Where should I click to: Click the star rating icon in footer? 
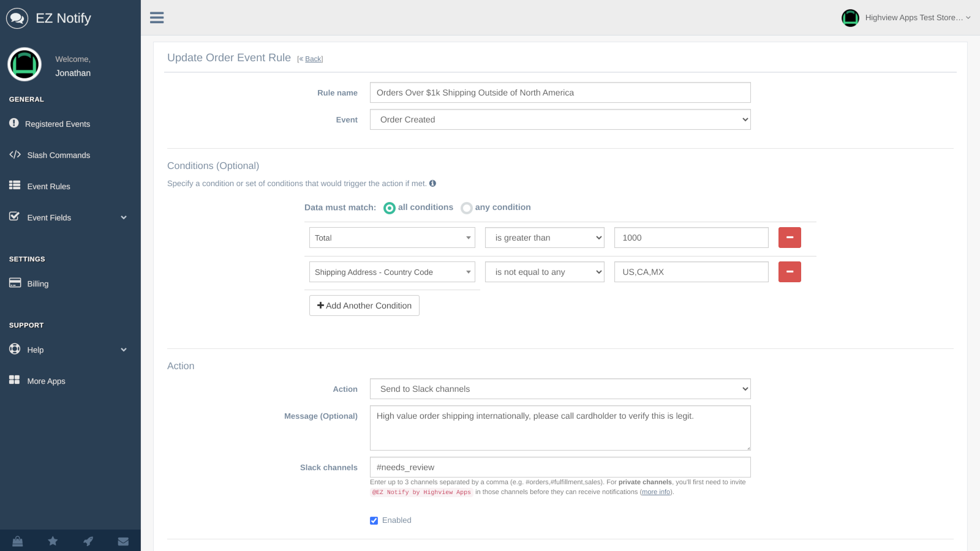pyautogui.click(x=53, y=541)
